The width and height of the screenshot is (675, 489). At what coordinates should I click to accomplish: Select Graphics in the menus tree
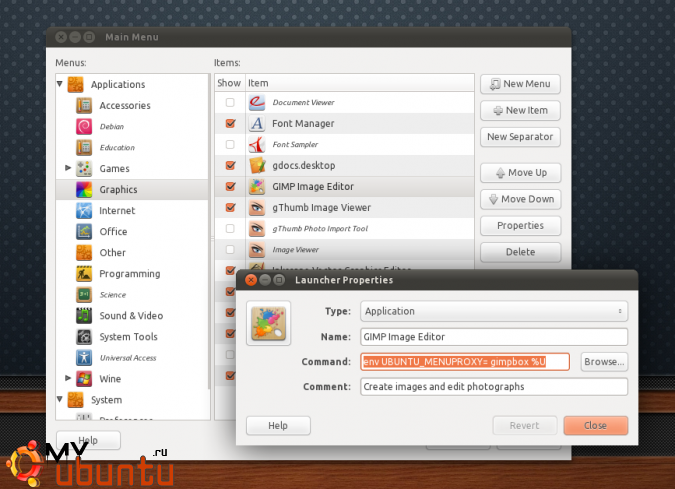118,189
